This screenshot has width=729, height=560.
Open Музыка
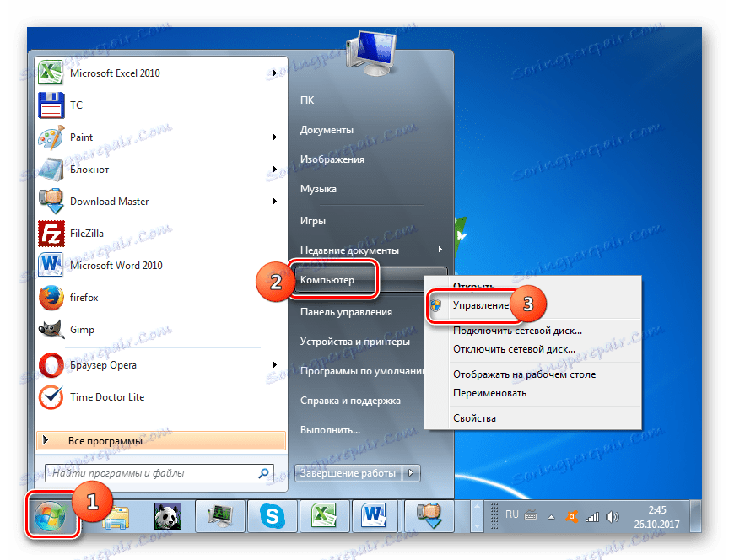point(318,189)
